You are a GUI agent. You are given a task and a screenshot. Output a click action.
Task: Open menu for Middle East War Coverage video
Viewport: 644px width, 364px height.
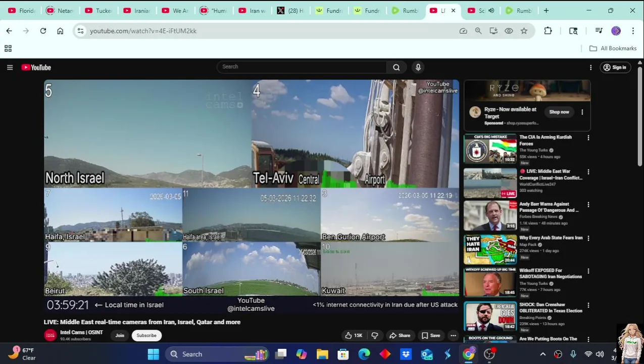tap(588, 172)
